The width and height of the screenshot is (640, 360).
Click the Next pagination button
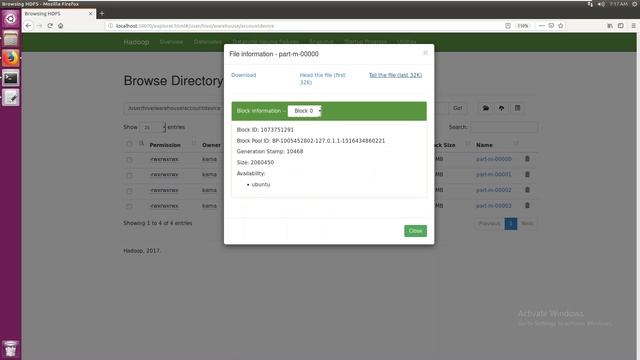[x=527, y=224]
